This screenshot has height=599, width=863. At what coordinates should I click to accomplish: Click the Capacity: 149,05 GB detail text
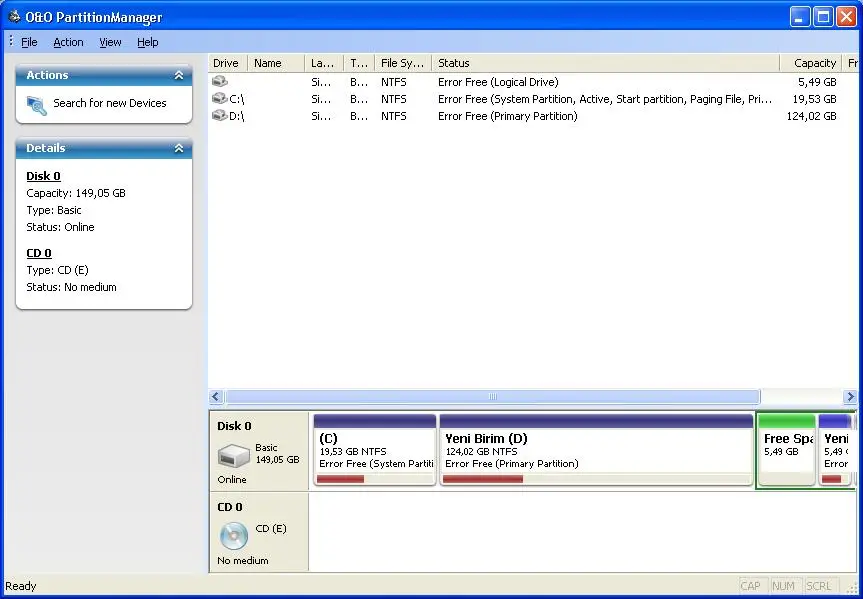[76, 193]
